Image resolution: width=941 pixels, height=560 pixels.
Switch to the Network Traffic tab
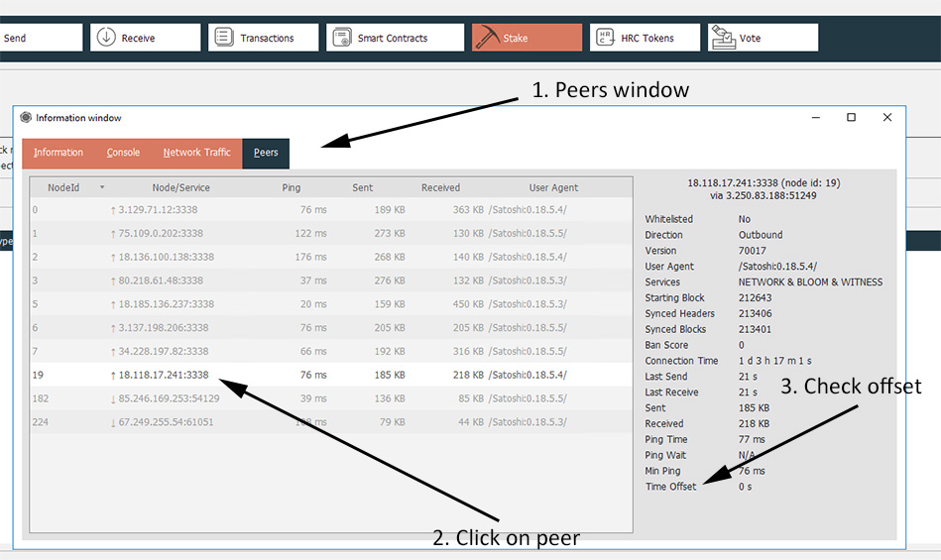(196, 153)
